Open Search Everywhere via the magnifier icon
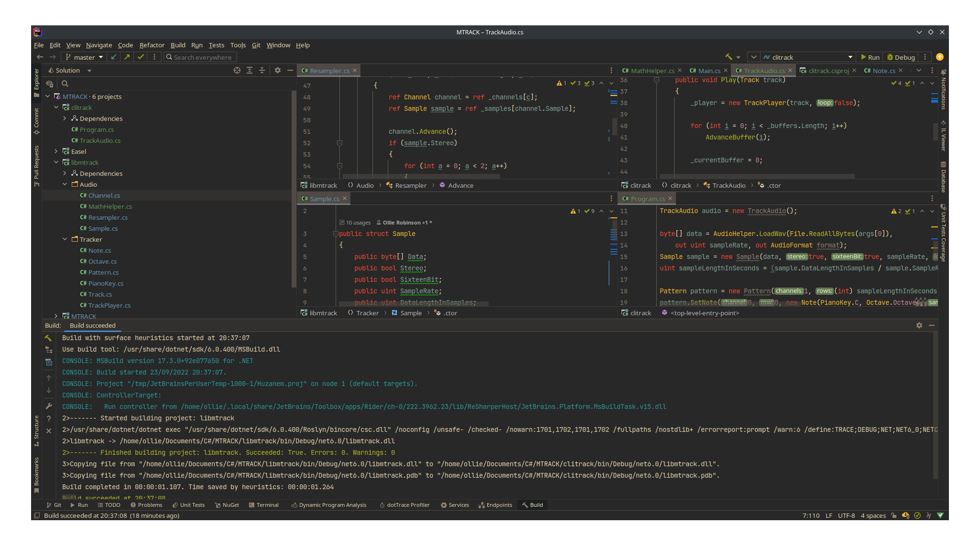This screenshot has width=980, height=557. tap(169, 57)
